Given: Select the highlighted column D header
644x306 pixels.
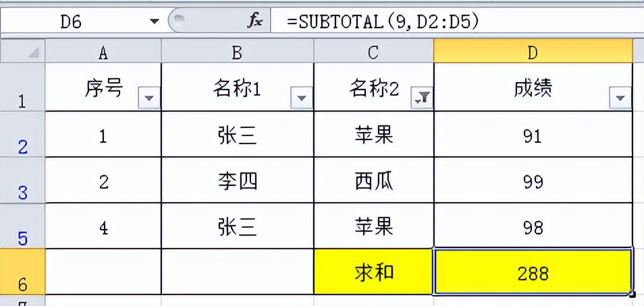Looking at the screenshot, I should coord(533,52).
